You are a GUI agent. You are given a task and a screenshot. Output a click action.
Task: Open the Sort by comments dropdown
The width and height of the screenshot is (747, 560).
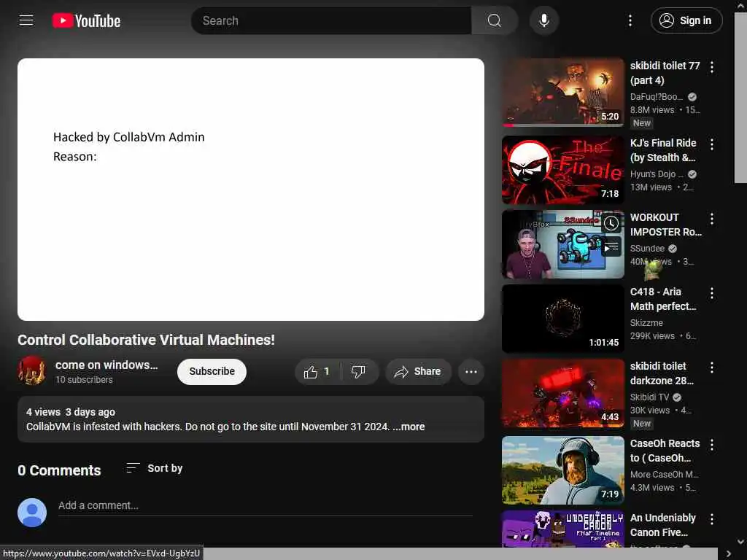[x=155, y=468]
